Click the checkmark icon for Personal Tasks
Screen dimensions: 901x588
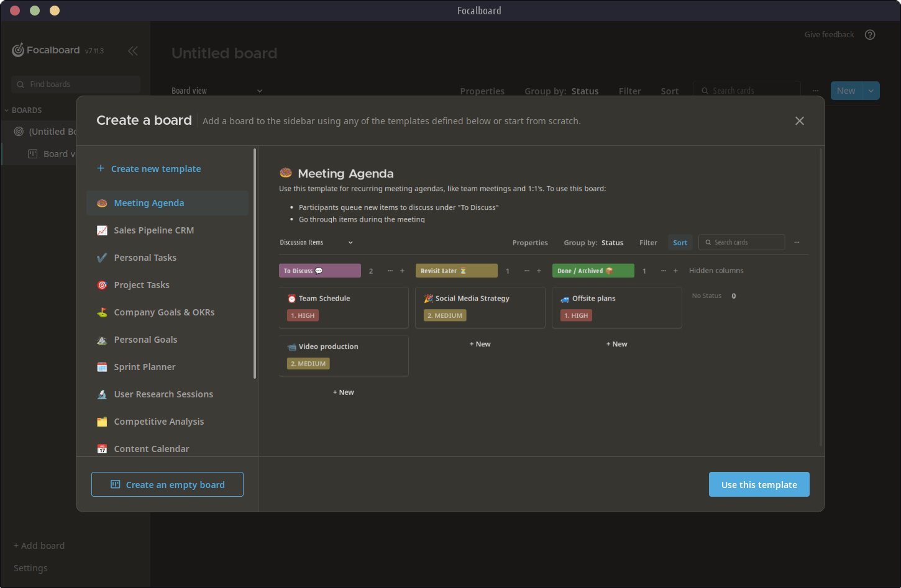(x=102, y=258)
